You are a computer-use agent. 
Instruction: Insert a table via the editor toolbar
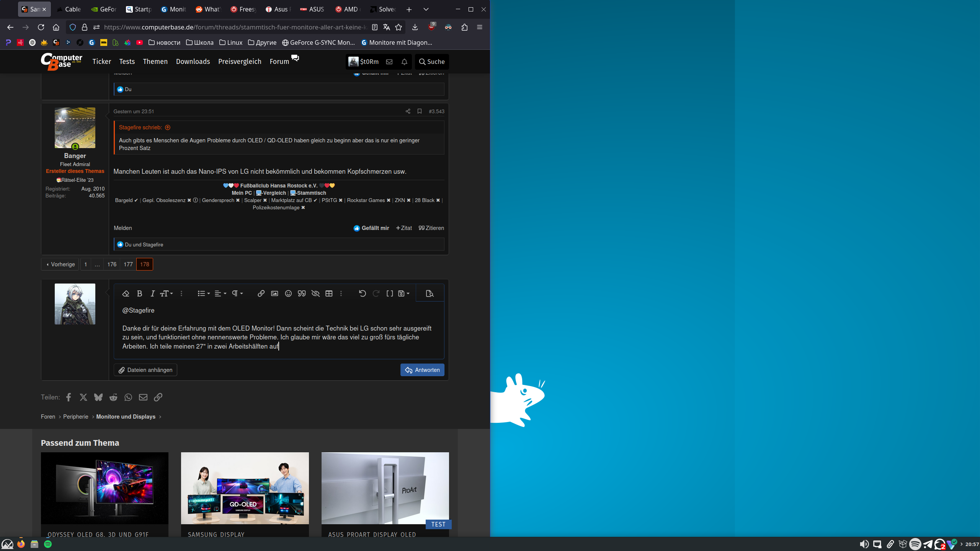pyautogui.click(x=329, y=293)
